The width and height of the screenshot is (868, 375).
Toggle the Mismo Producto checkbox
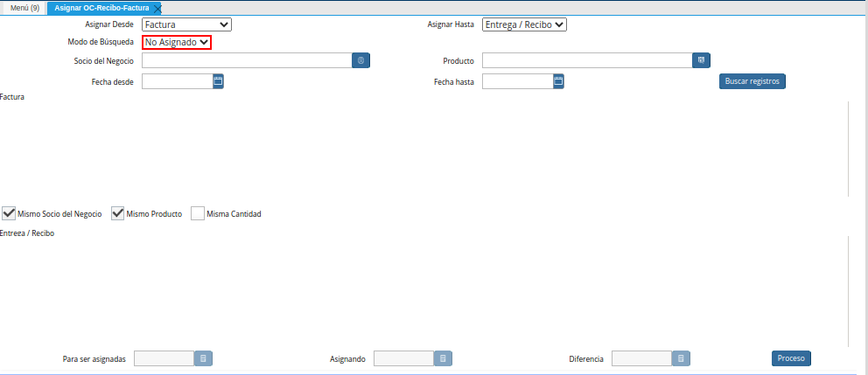pos(117,213)
